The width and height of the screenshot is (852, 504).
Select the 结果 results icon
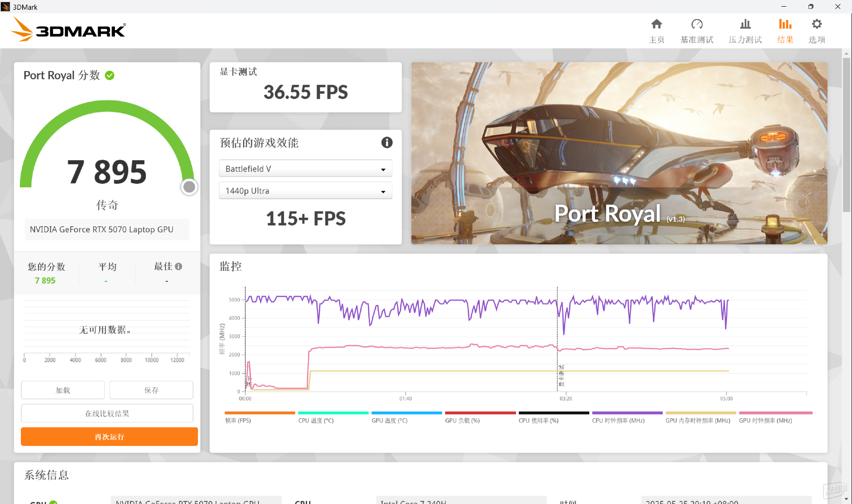(x=785, y=24)
